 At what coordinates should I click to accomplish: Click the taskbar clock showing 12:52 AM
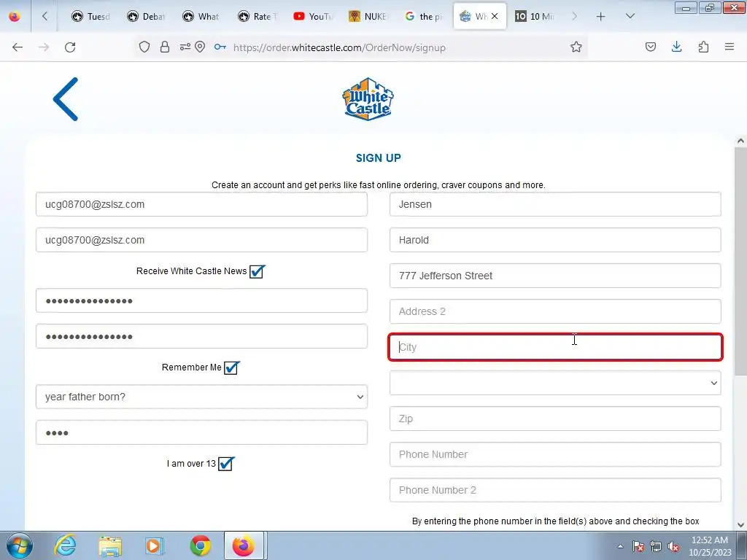pyautogui.click(x=709, y=546)
